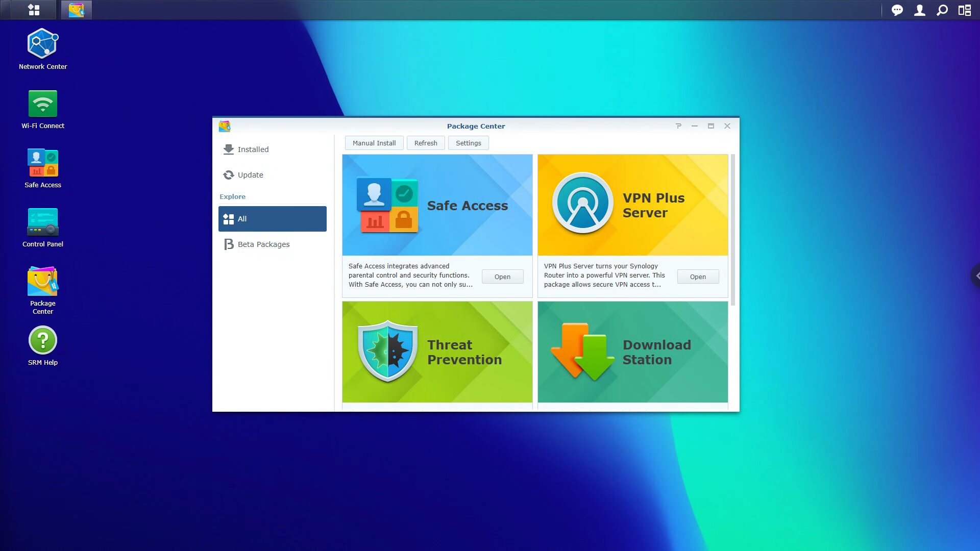Open the search magnifier icon
Viewport: 980px width, 551px height.
pyautogui.click(x=942, y=10)
